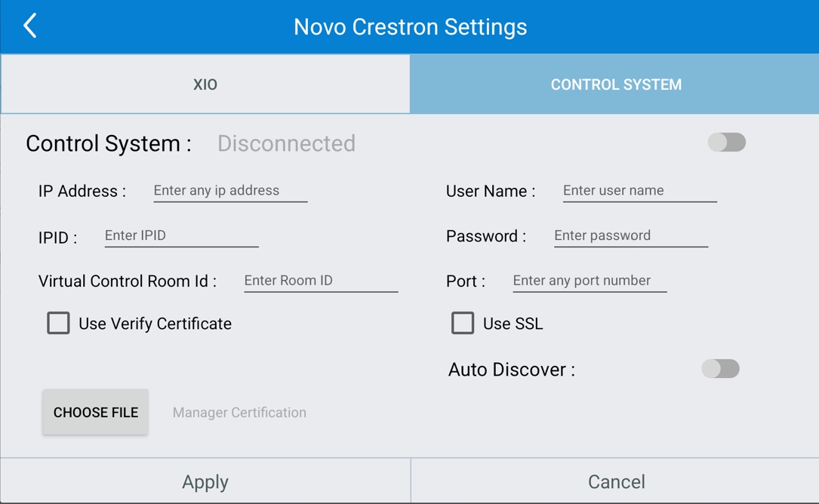Screen dimensions: 819x504
Task: Go back using the top-left arrow
Action: 30,26
